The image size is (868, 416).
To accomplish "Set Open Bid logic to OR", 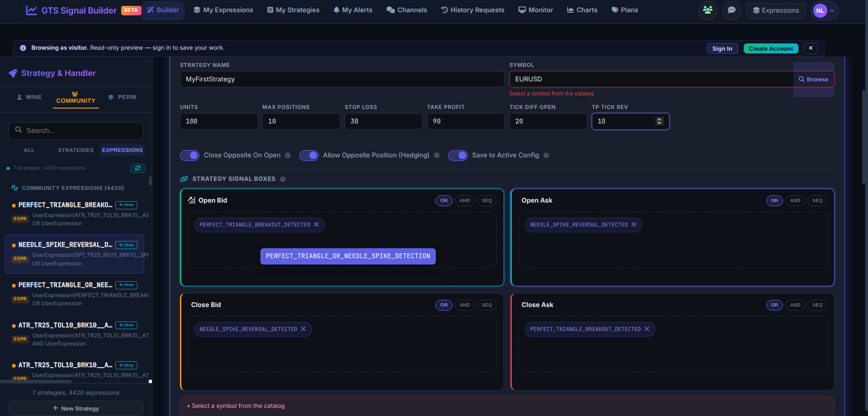I will tap(444, 201).
